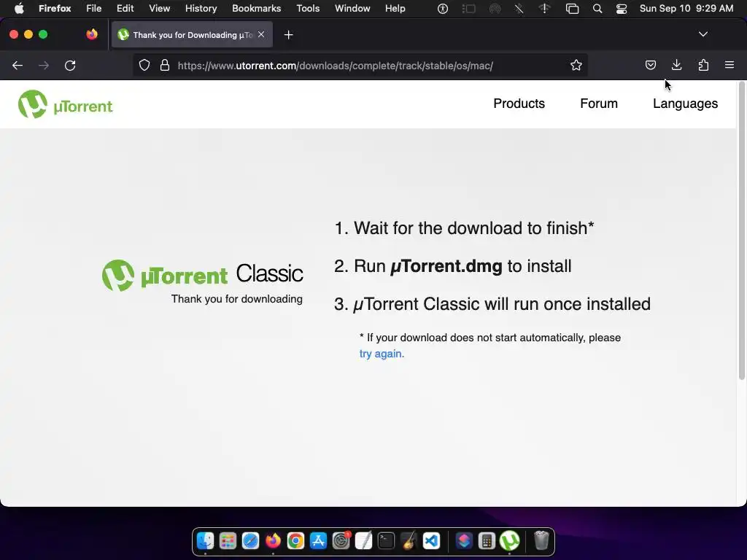This screenshot has height=560, width=747.
Task: Click the page vertical scrollbar
Action: tap(741, 231)
